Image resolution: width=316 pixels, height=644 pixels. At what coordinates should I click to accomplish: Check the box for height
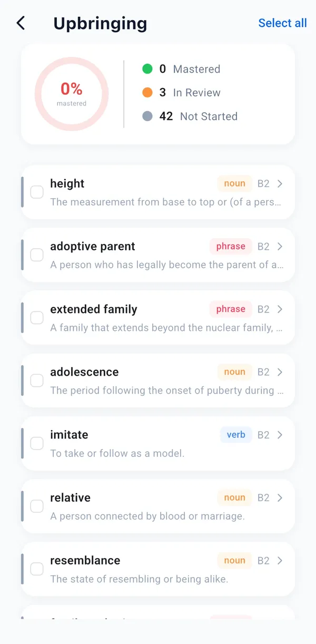37,192
